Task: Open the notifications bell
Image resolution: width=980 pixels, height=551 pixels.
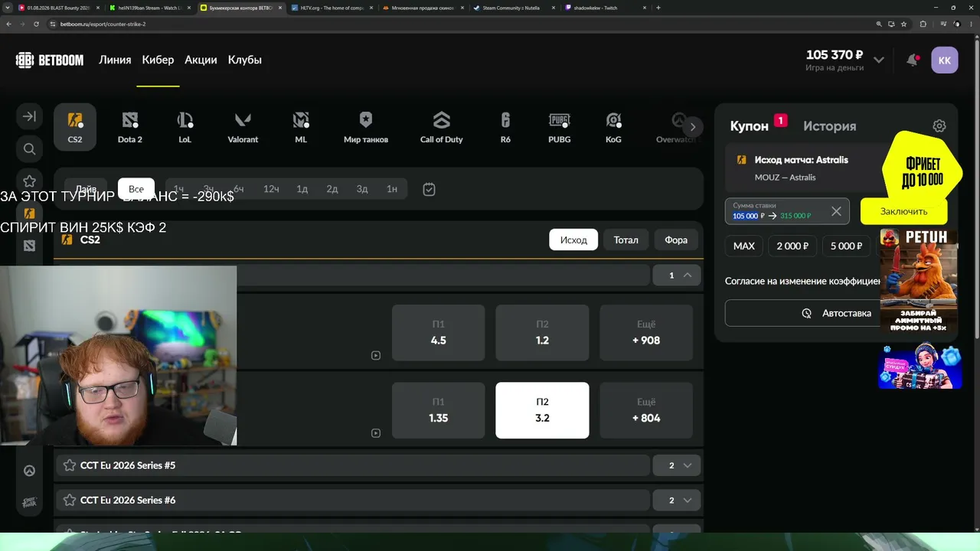Action: (912, 60)
